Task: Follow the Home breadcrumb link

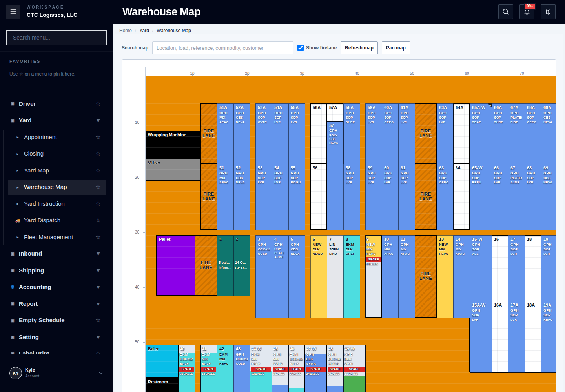Action: tap(126, 31)
